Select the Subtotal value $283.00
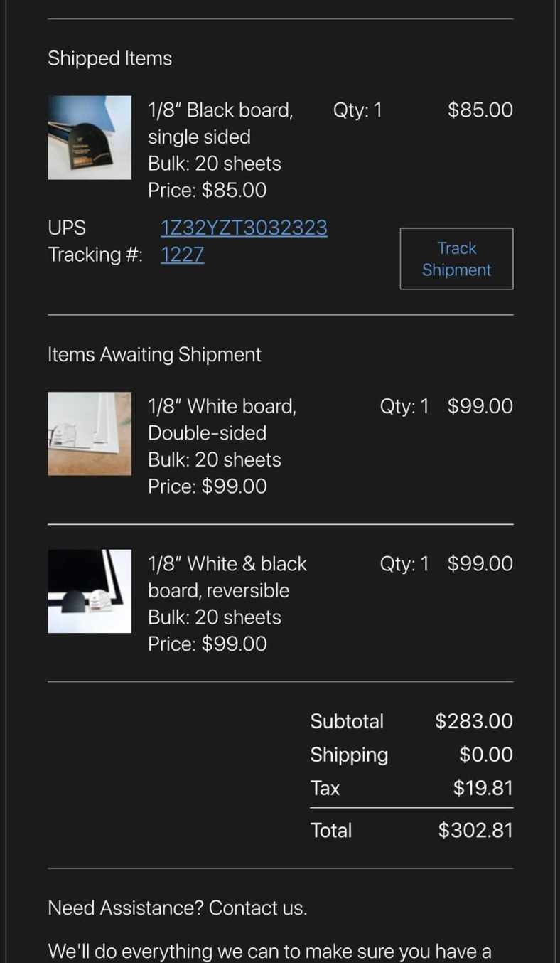 coord(474,721)
